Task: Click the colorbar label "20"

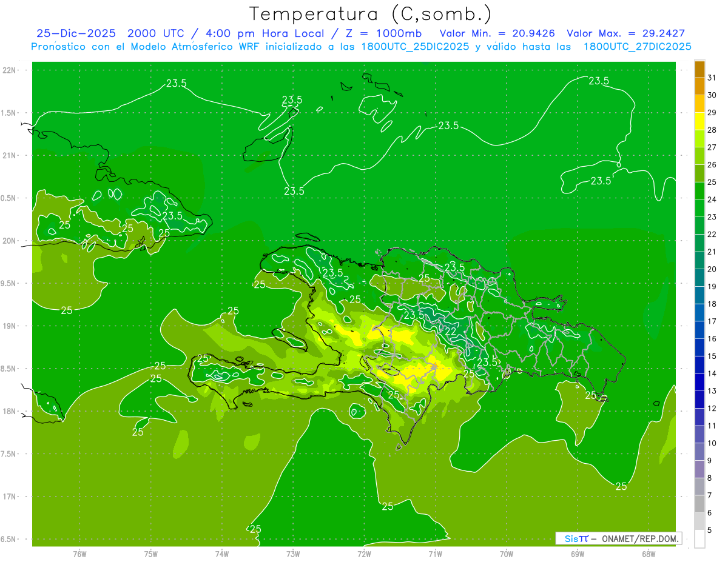Action: click(712, 269)
